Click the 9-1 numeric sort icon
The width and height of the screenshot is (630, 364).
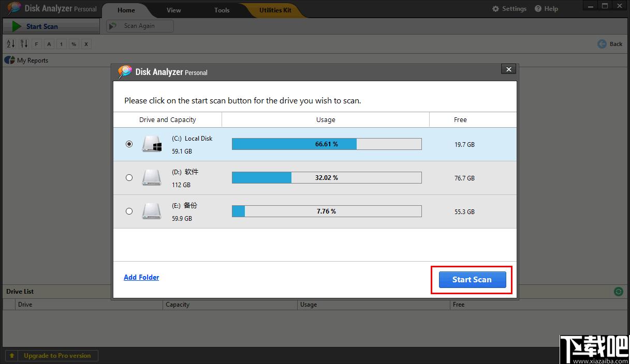[x=24, y=44]
